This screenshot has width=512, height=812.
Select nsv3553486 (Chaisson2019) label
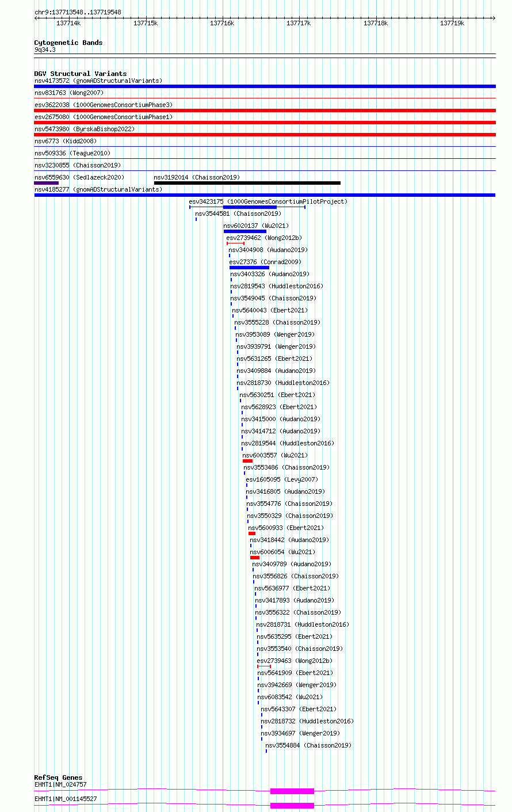286,467
